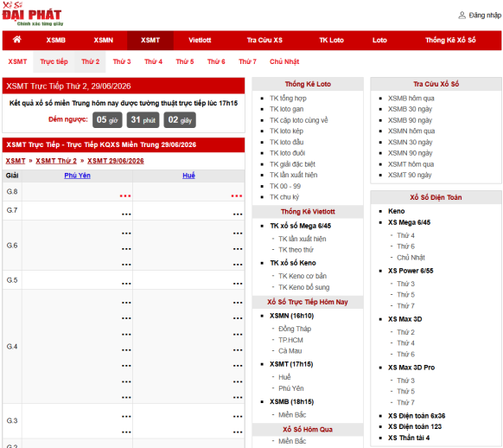This screenshot has height=448, width=503.
Task: Open the Chủ Nhật tab
Action: pyautogui.click(x=284, y=61)
